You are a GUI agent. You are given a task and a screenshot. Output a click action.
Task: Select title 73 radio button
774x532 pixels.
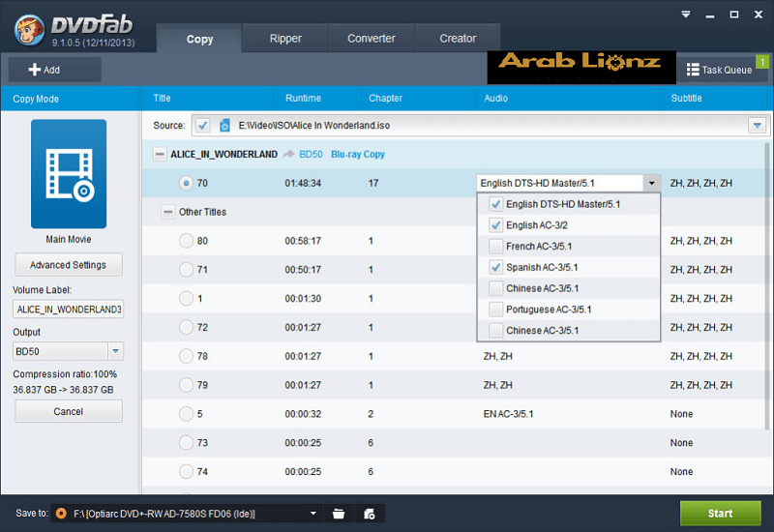point(186,443)
